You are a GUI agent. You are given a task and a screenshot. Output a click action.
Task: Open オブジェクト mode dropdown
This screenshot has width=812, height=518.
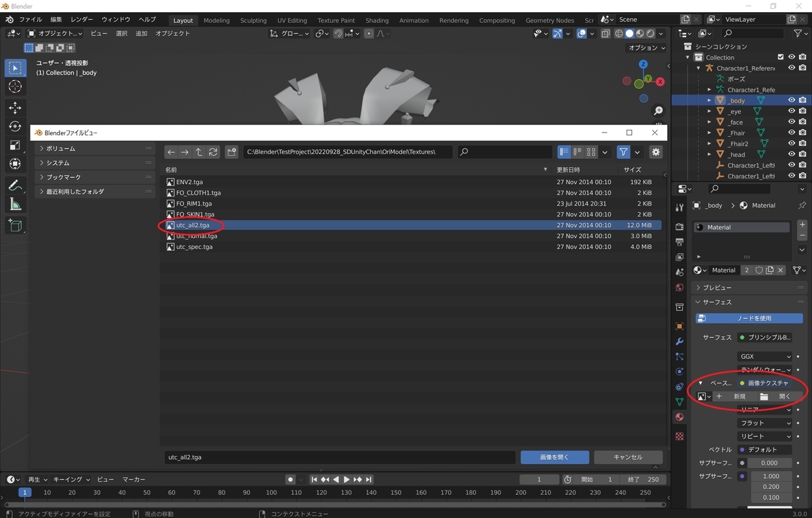pos(55,33)
